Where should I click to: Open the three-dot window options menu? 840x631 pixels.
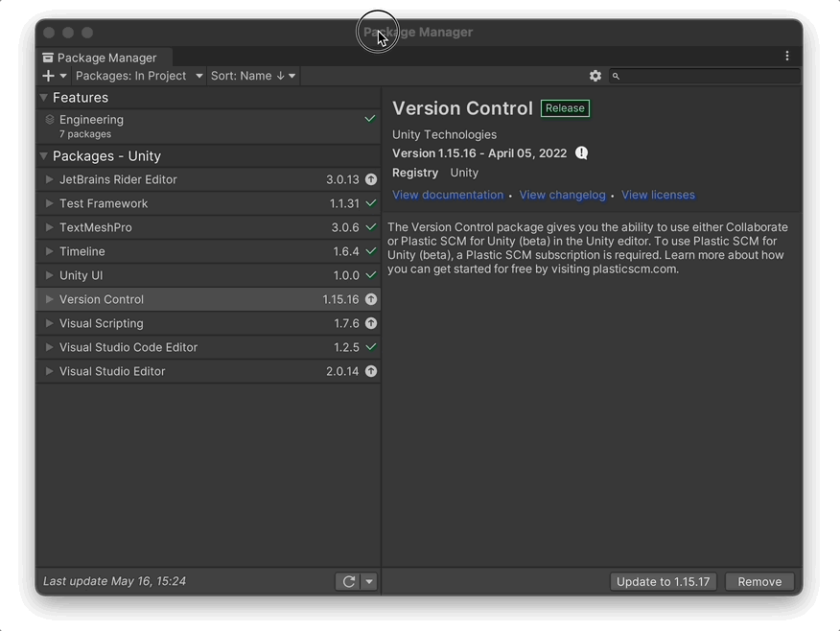[787, 57]
